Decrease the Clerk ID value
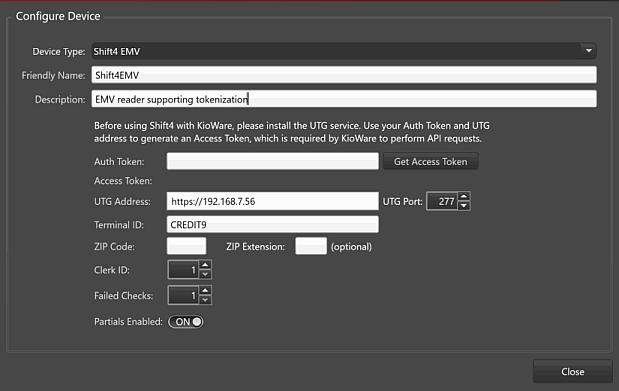The height and width of the screenshot is (391, 619). [x=205, y=274]
